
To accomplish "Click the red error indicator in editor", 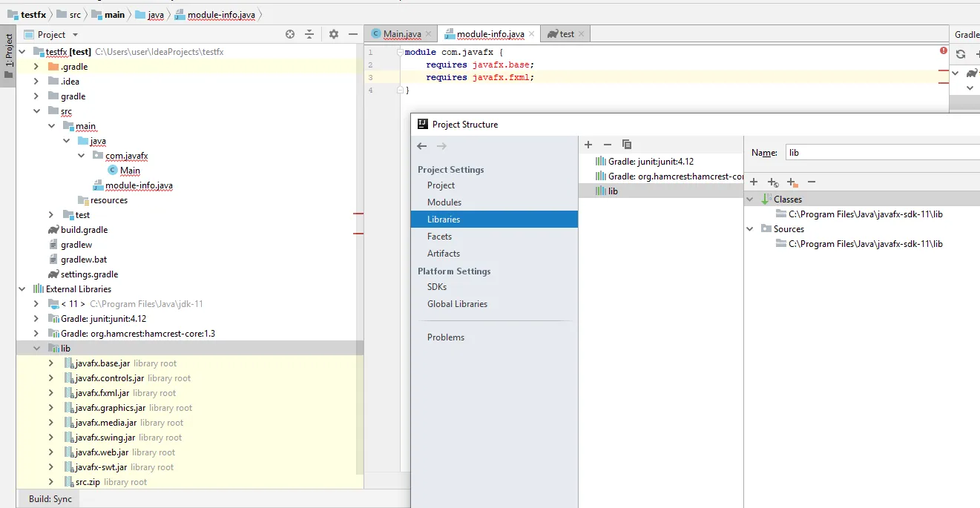I will click(944, 51).
